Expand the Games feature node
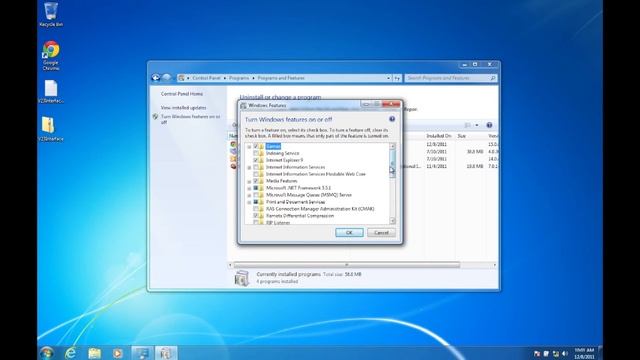Viewport: 640px width, 360px height. point(249,146)
